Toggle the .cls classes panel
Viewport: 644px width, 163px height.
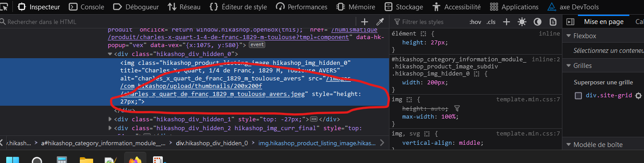[x=491, y=22]
